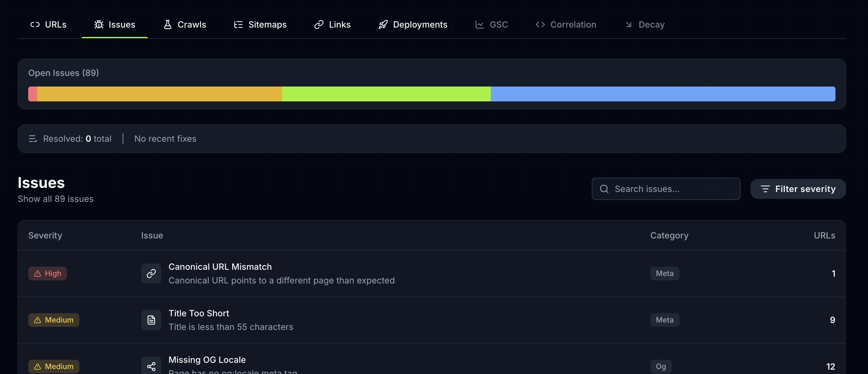868x374 pixels.
Task: Click the High severity badge
Action: 47,273
